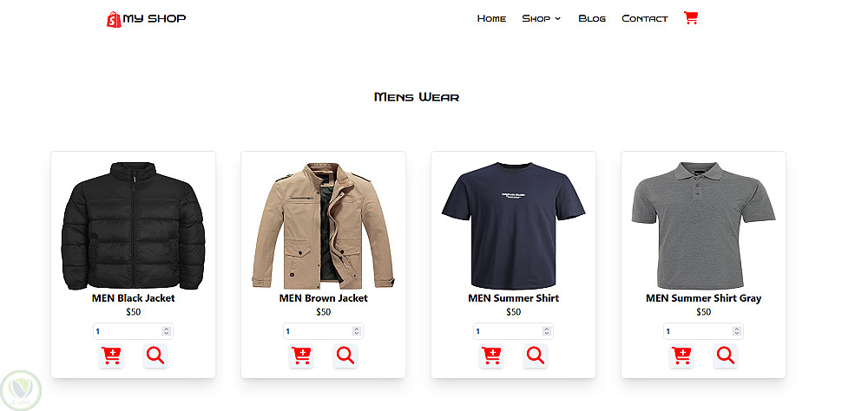
Task: Go to the Home menu item
Action: 491,18
